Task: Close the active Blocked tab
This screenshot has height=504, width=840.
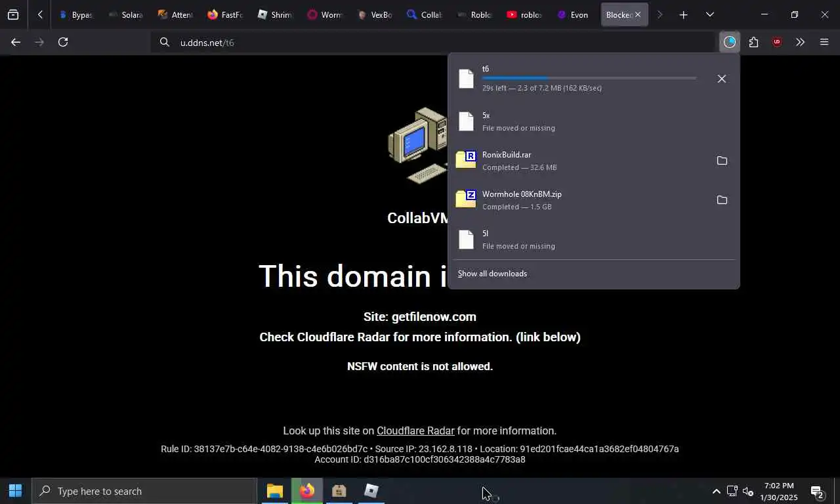Action: tap(637, 14)
